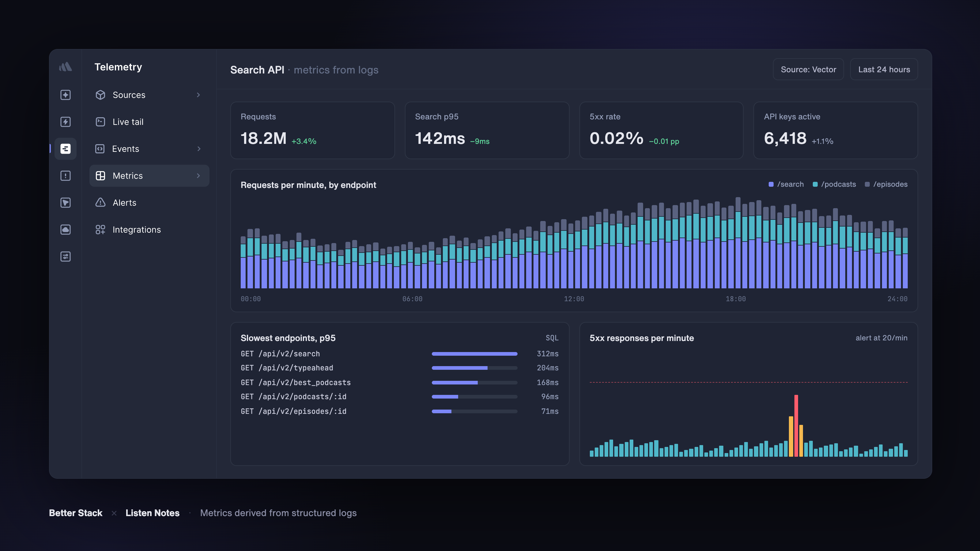
Task: Click the Search API page title
Action: click(257, 70)
